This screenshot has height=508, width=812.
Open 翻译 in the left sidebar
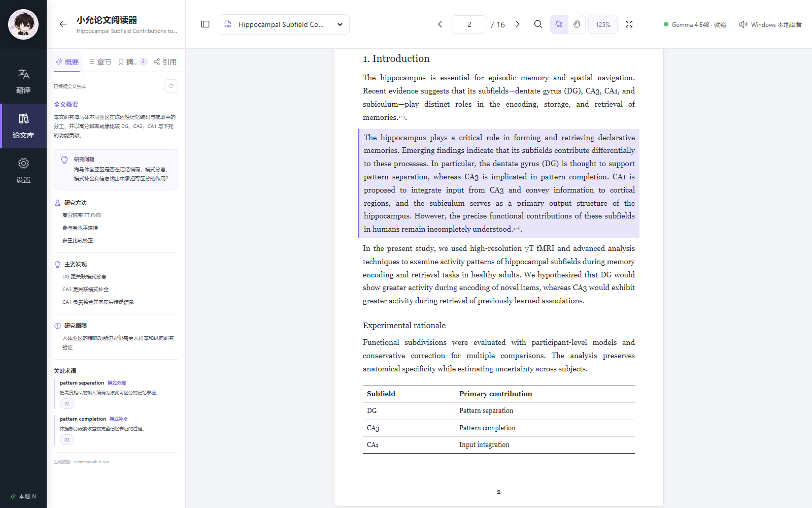23,81
